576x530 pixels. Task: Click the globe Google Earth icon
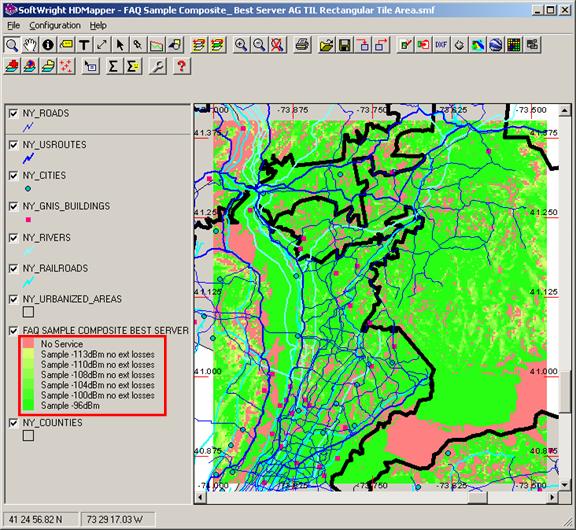495,45
